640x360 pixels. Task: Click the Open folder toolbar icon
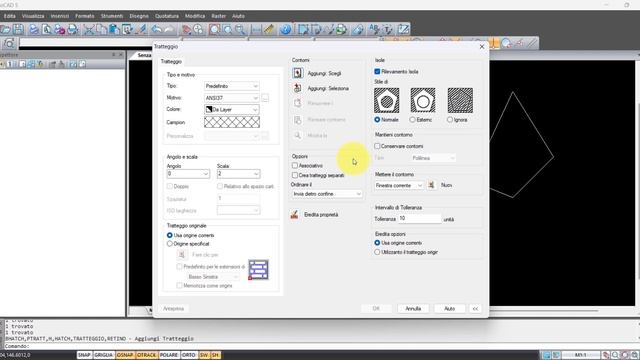click(6, 29)
